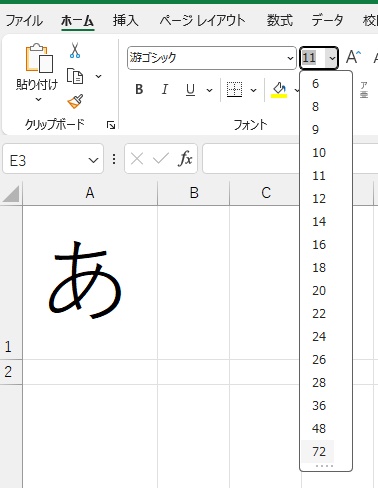The width and height of the screenshot is (378, 488).
Task: Select cell A1 containing あ
Action: click(90, 283)
